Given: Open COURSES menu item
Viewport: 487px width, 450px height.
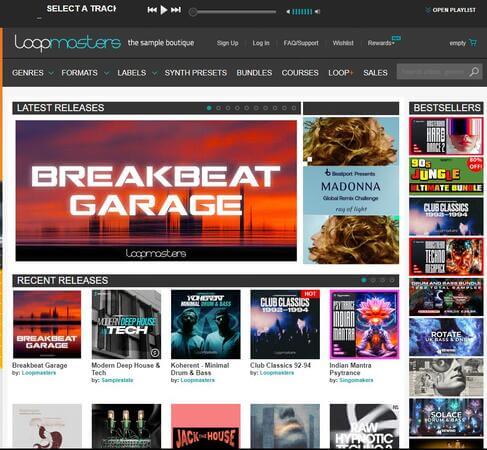Looking at the screenshot, I should tap(300, 73).
